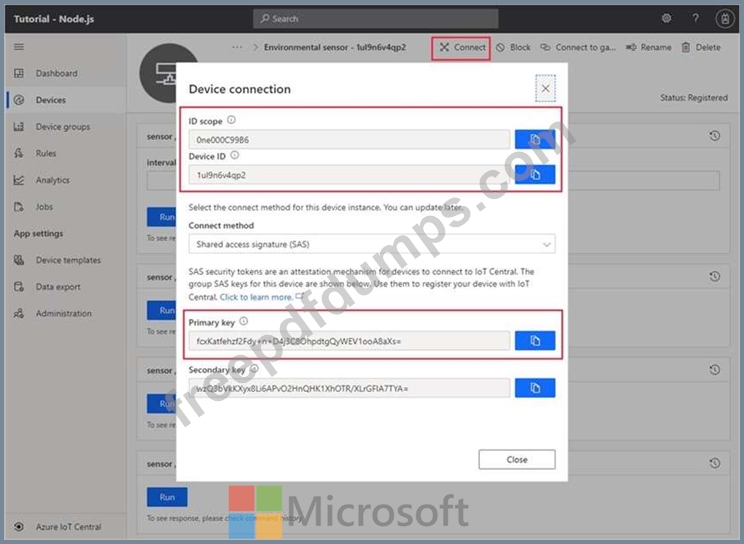744x544 pixels.
Task: Copy the Primary key value
Action: click(535, 341)
